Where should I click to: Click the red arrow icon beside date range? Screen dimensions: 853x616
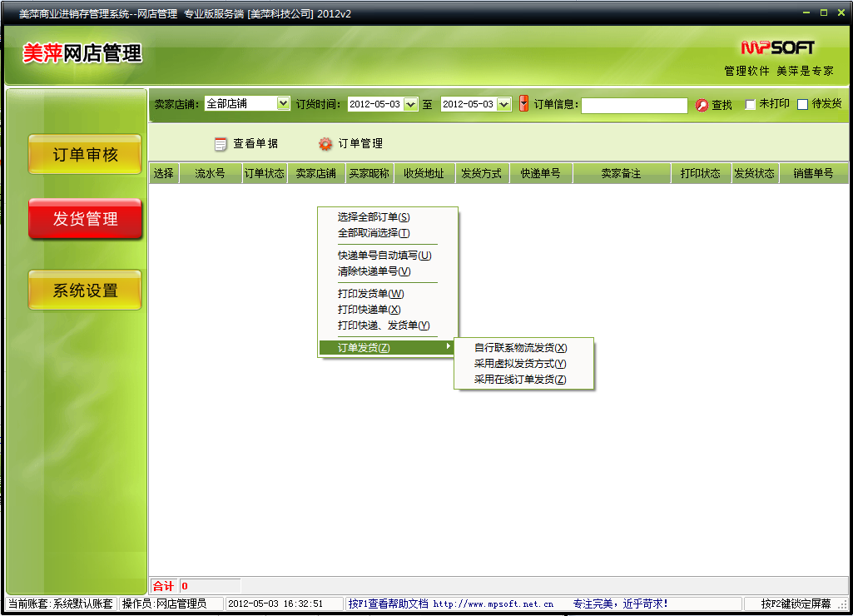pos(523,104)
